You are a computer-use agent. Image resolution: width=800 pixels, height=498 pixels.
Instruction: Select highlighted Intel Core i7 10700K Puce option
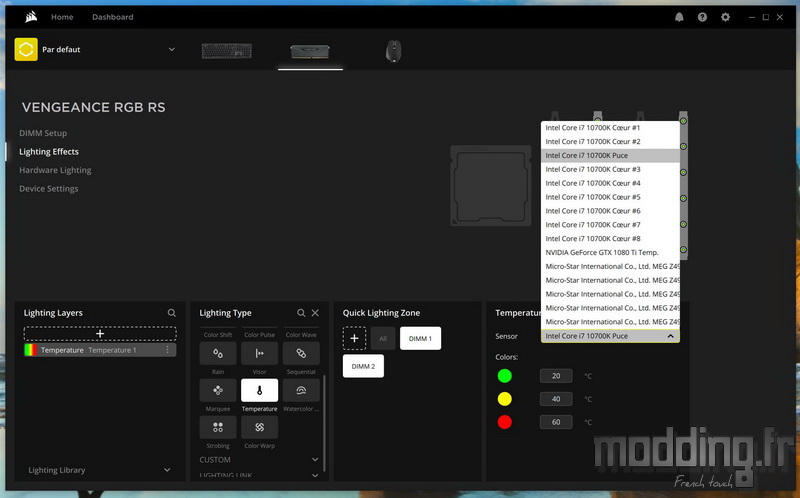pos(610,155)
